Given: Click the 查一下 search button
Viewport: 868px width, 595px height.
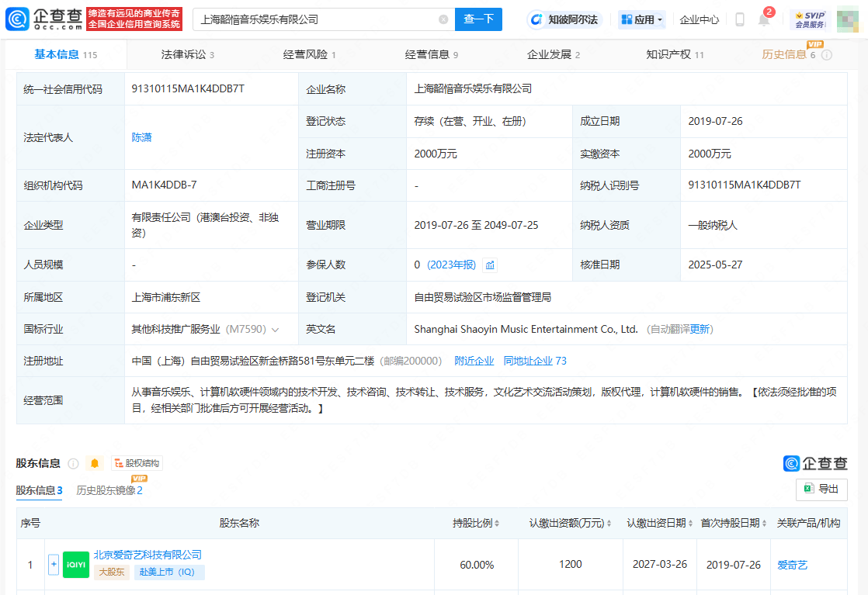Looking at the screenshot, I should click(x=478, y=19).
